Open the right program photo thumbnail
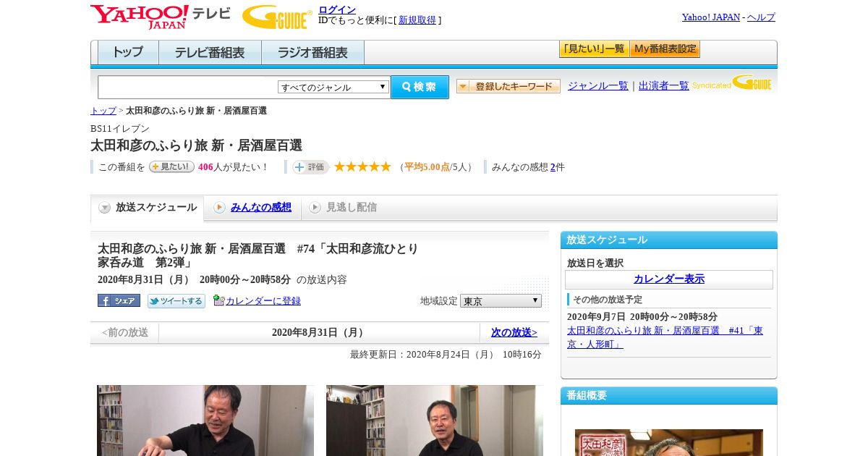Viewport: 868px width, 456px height. coord(435,421)
